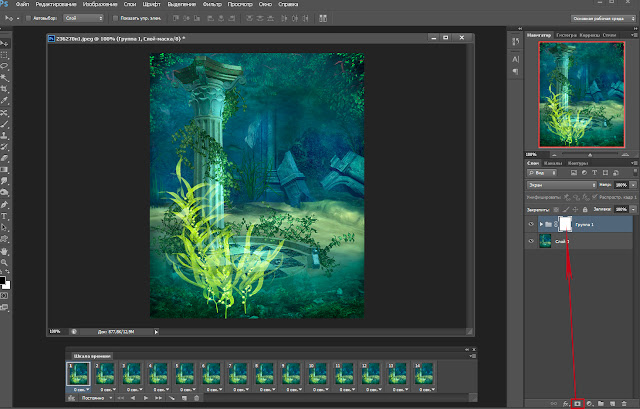Click the background white color swatch
The height and width of the screenshot is (409, 640).
[x=7, y=285]
